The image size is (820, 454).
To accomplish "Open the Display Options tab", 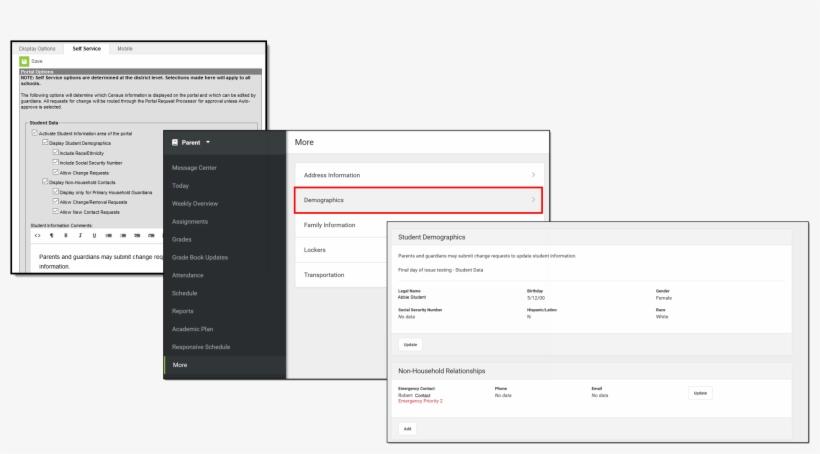I will [37, 49].
